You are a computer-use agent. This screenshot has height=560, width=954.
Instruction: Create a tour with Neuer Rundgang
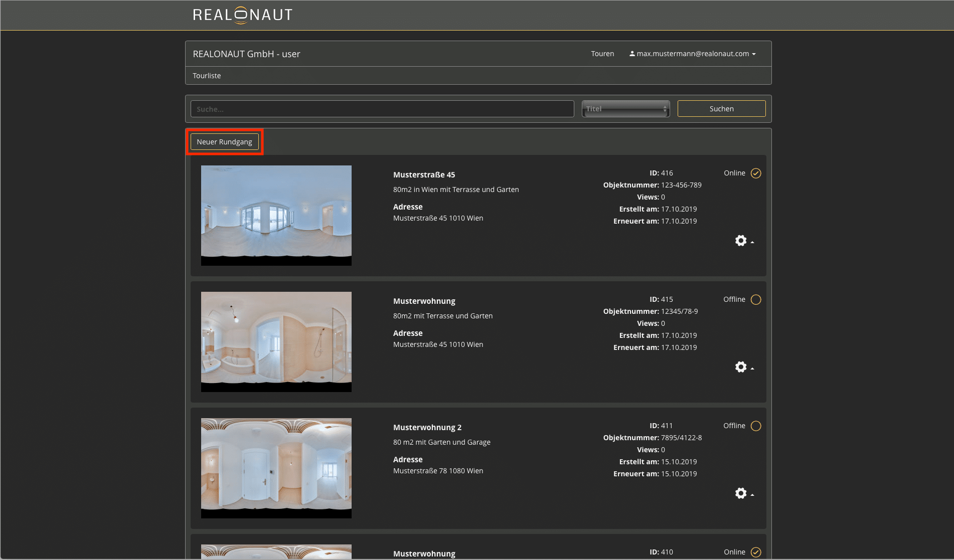point(224,142)
